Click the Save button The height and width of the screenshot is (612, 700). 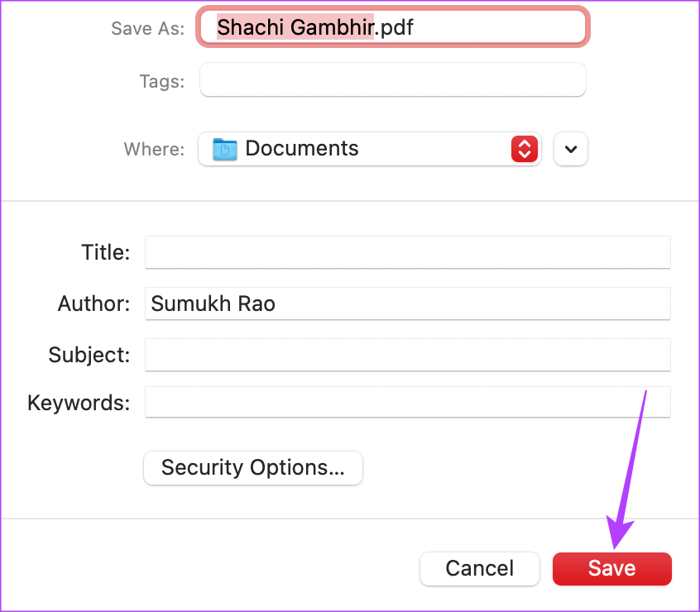click(611, 569)
